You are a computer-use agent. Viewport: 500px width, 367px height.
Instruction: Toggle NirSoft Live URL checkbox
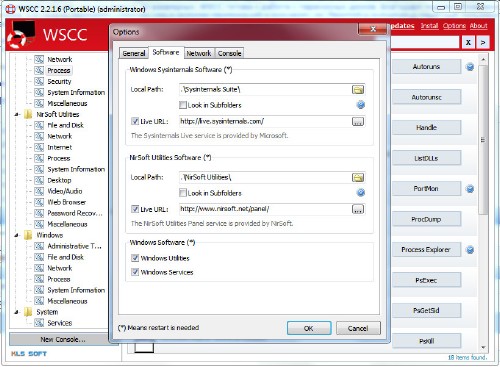tap(135, 209)
